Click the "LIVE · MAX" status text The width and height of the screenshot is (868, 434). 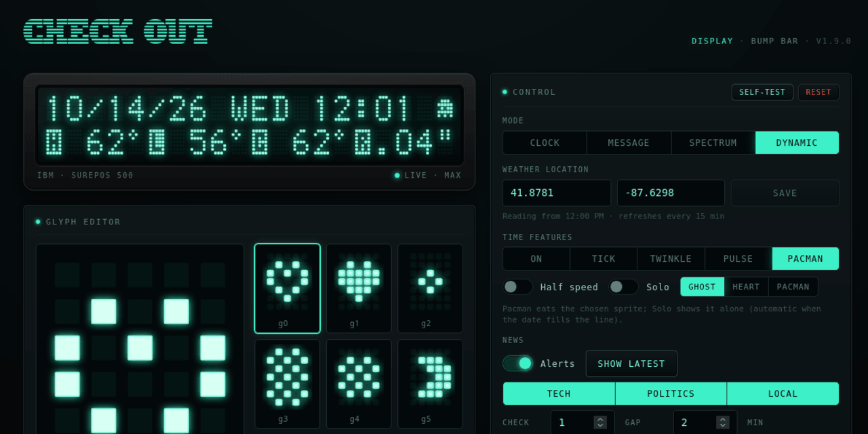tap(433, 175)
